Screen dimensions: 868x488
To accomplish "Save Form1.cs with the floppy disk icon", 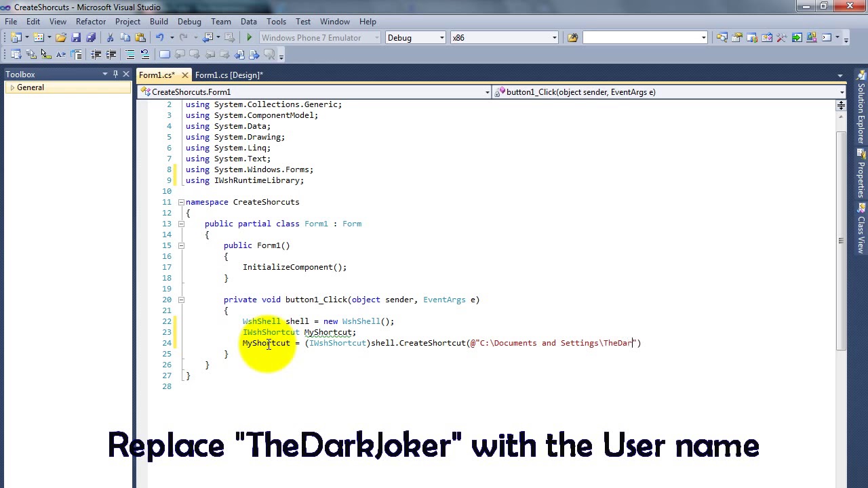I will [76, 38].
